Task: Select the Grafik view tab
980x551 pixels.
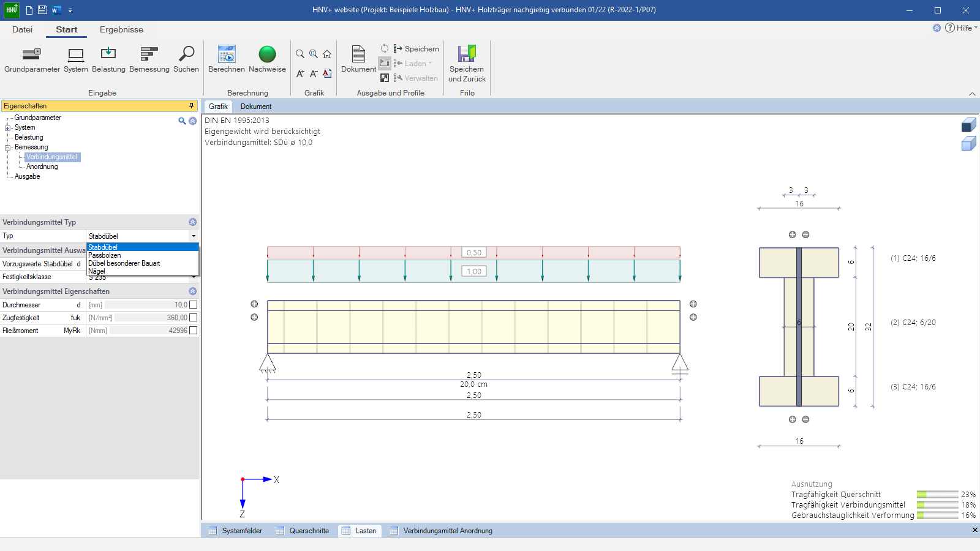Action: pos(218,107)
